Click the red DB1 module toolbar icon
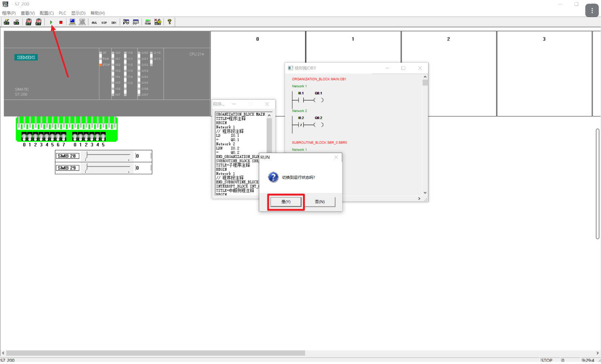Image resolution: width=601 pixels, height=364 pixels. pyautogui.click(x=38, y=22)
